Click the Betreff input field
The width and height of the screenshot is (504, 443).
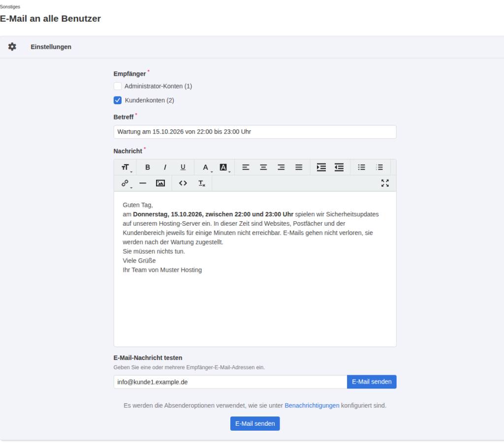click(255, 132)
